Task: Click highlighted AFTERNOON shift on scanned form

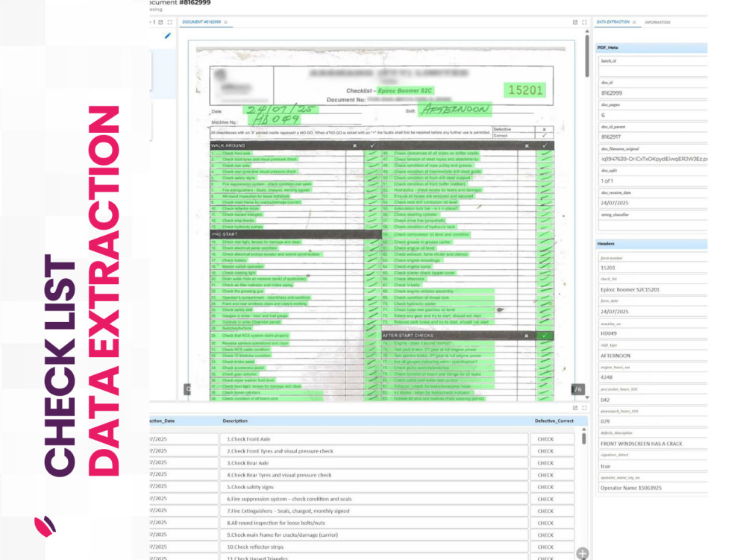Action: (455, 109)
